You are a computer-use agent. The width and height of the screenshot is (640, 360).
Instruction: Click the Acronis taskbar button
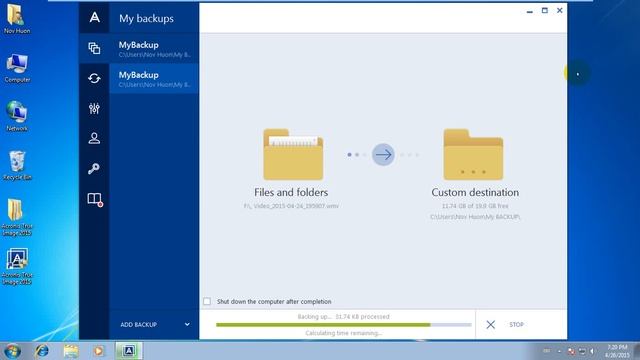pos(129,351)
